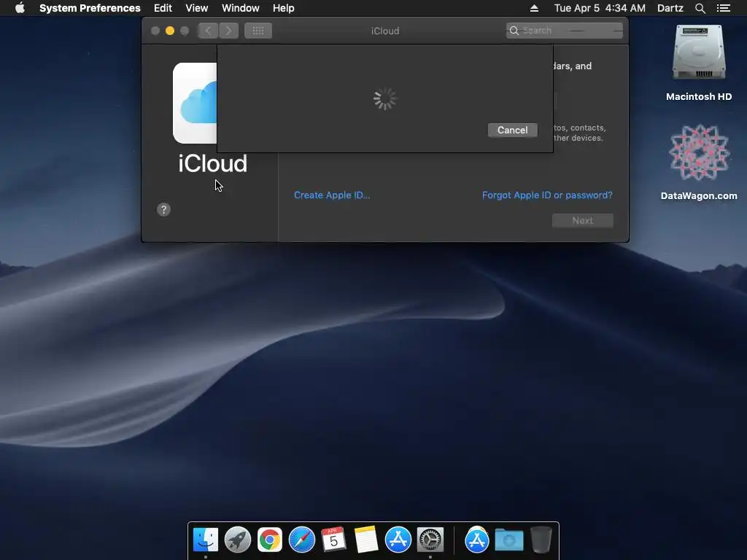747x560 pixels.
Task: Open App Store icon right of Dock divider
Action: pos(477,540)
